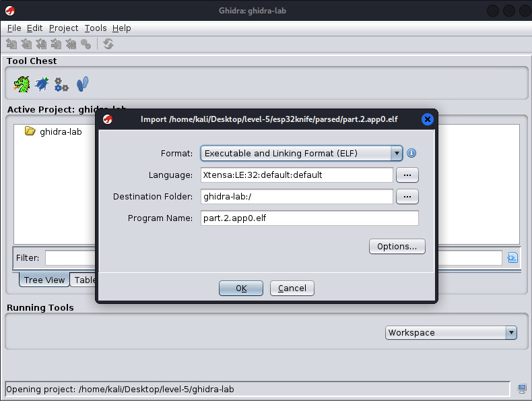Open the Emulator gears tool
This screenshot has height=401, width=532.
coord(62,84)
